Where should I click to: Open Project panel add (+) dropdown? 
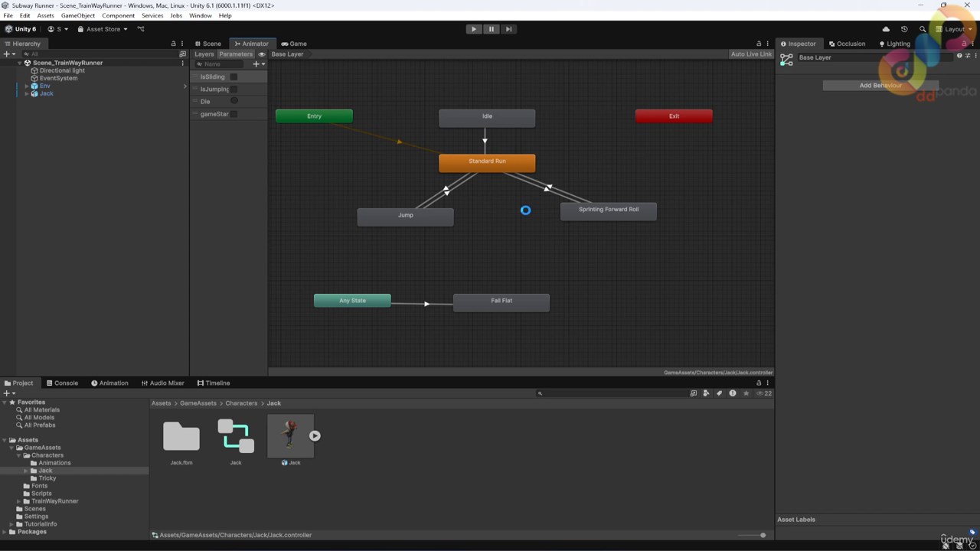(9, 393)
